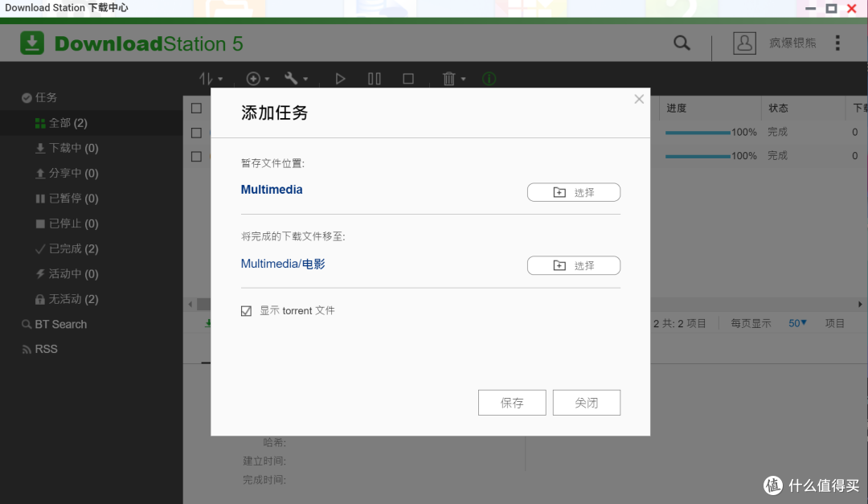This screenshot has height=504, width=868.
Task: Click the trash delete icon in toolbar
Action: [x=449, y=79]
